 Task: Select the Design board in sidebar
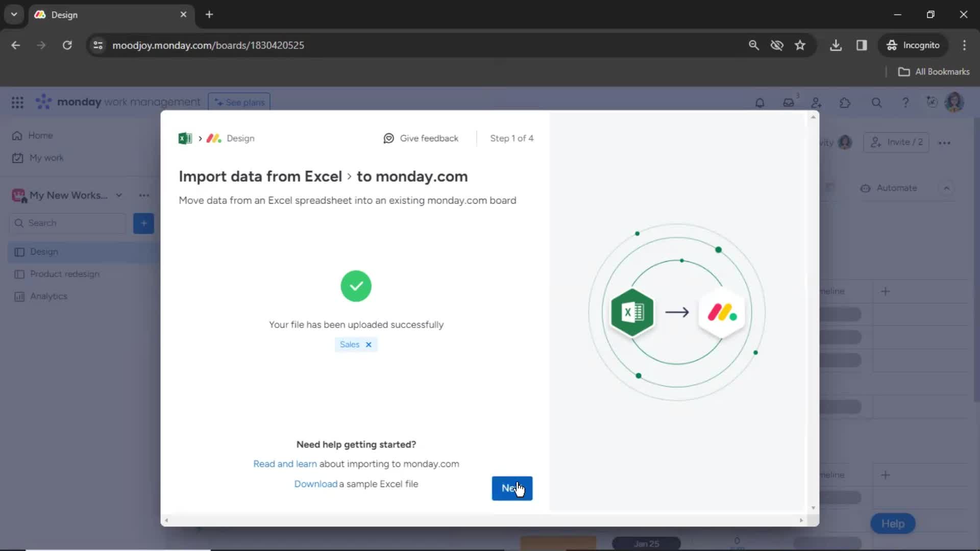coord(43,251)
